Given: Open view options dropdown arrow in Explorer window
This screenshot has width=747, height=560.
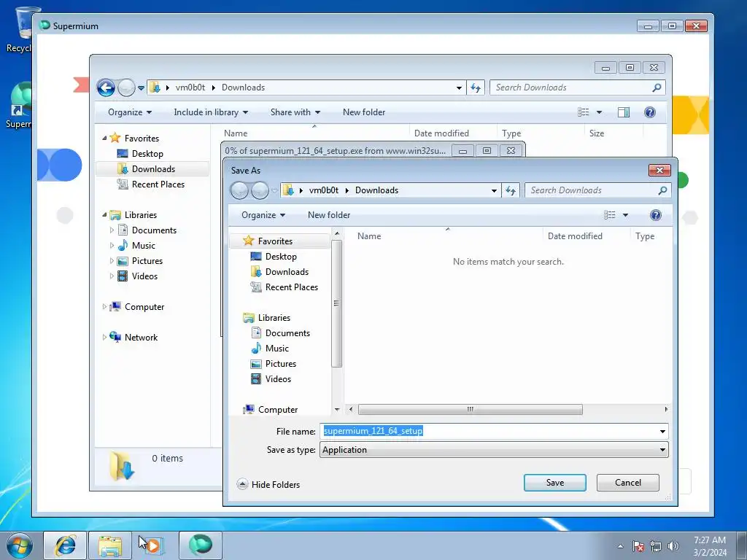Looking at the screenshot, I should [x=600, y=112].
